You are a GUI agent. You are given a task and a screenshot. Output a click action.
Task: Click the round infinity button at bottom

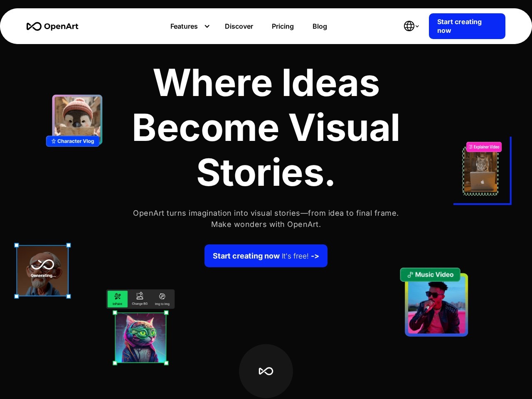pos(266,371)
